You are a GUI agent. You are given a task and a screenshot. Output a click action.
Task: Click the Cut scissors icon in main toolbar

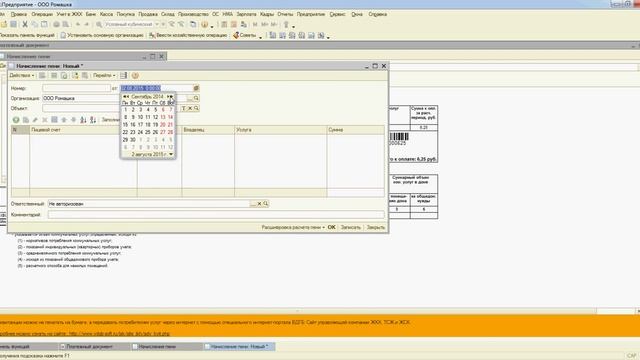[25, 24]
